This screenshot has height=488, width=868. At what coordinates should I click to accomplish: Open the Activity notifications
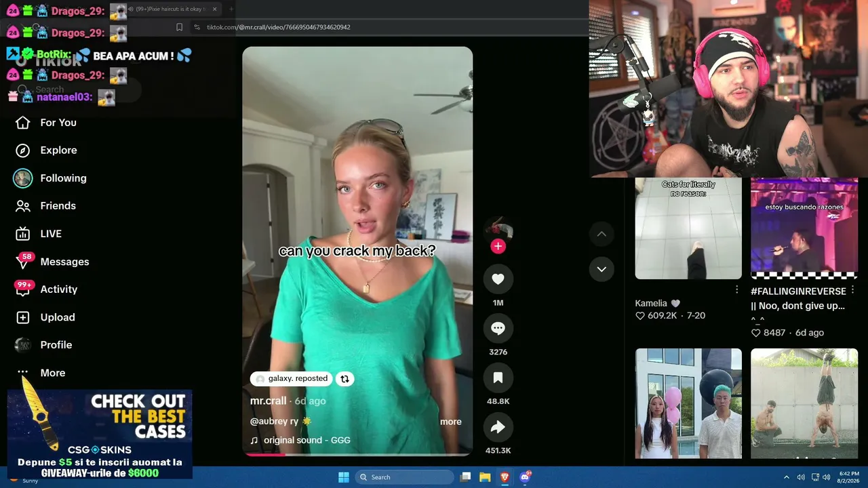coord(58,289)
